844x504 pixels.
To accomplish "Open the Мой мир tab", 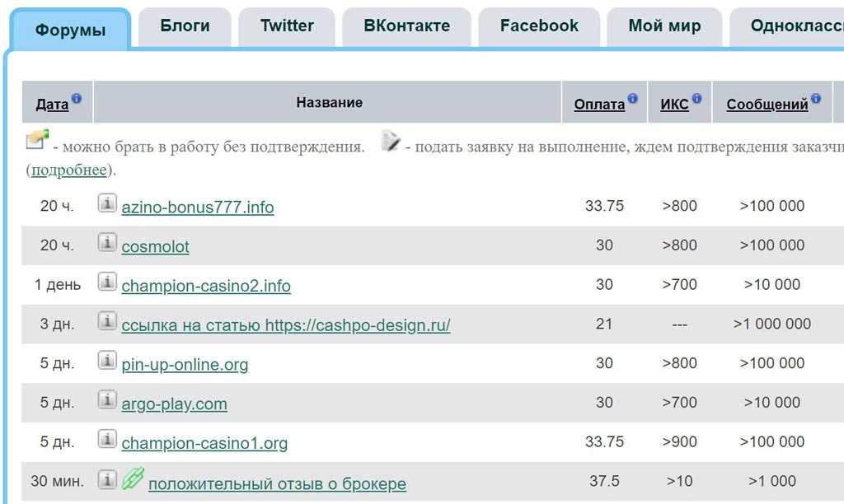I will [664, 26].
